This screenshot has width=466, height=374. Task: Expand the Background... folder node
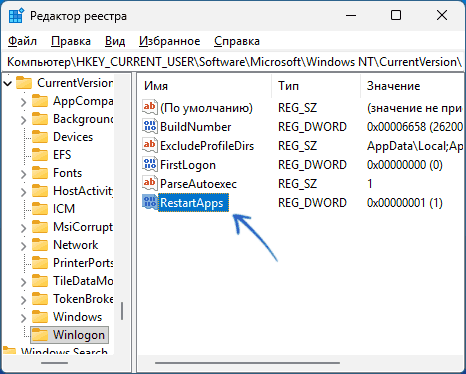pos(23,119)
